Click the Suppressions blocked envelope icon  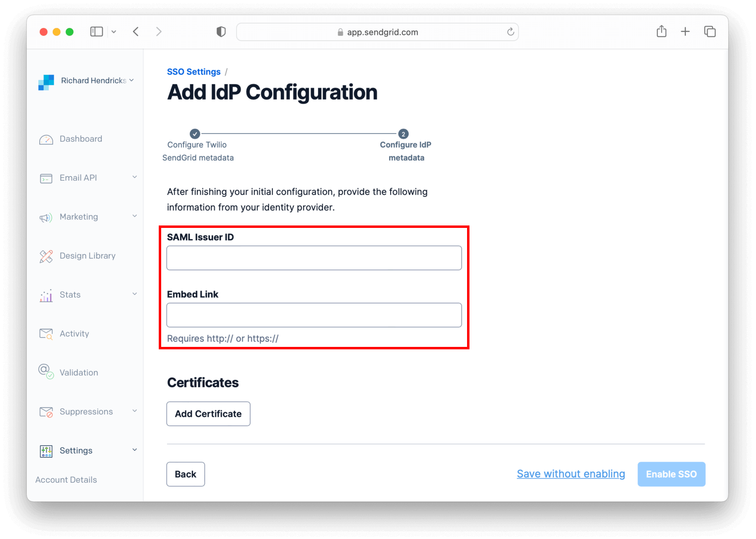pyautogui.click(x=46, y=412)
